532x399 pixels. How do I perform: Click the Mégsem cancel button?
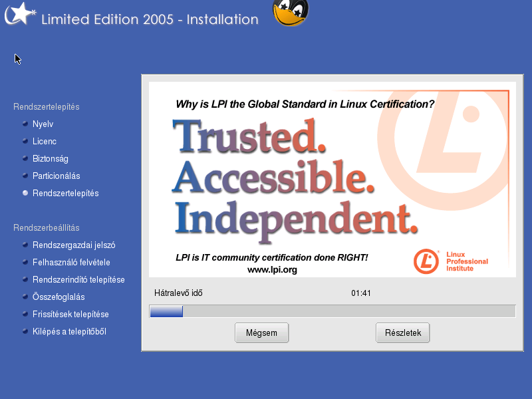tap(261, 332)
